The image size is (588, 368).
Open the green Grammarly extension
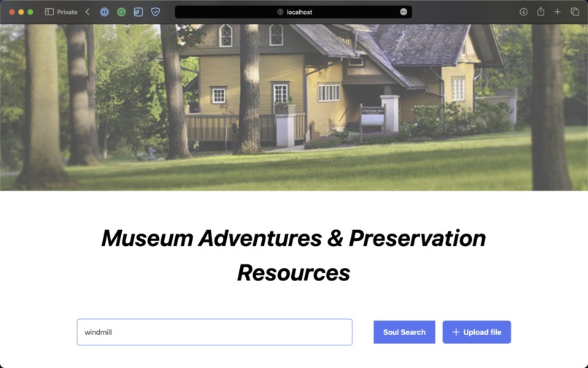pyautogui.click(x=122, y=12)
